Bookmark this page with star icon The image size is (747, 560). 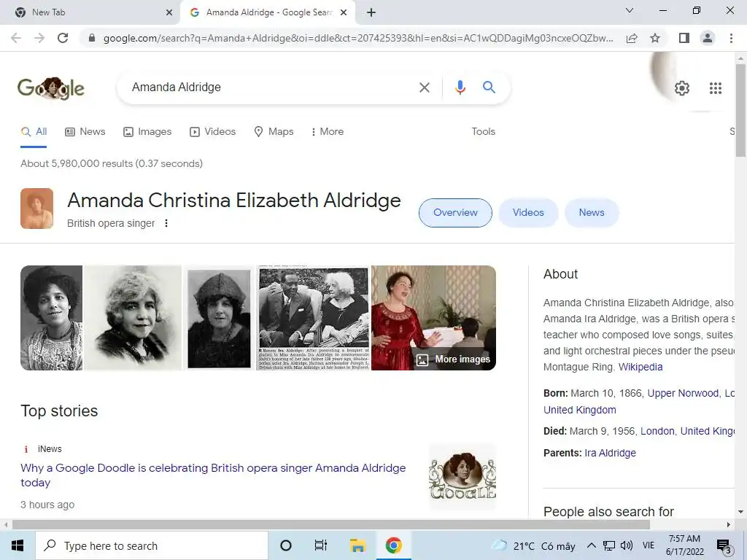(656, 38)
